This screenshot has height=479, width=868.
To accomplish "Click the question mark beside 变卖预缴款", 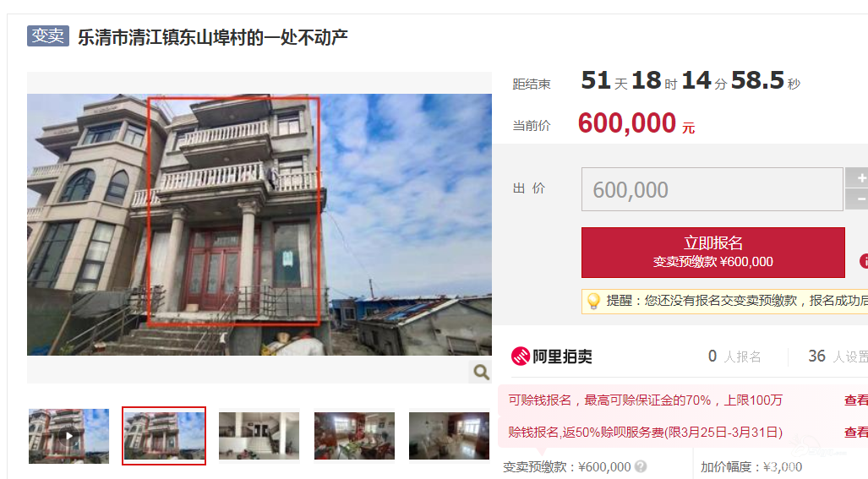I will coord(641,466).
